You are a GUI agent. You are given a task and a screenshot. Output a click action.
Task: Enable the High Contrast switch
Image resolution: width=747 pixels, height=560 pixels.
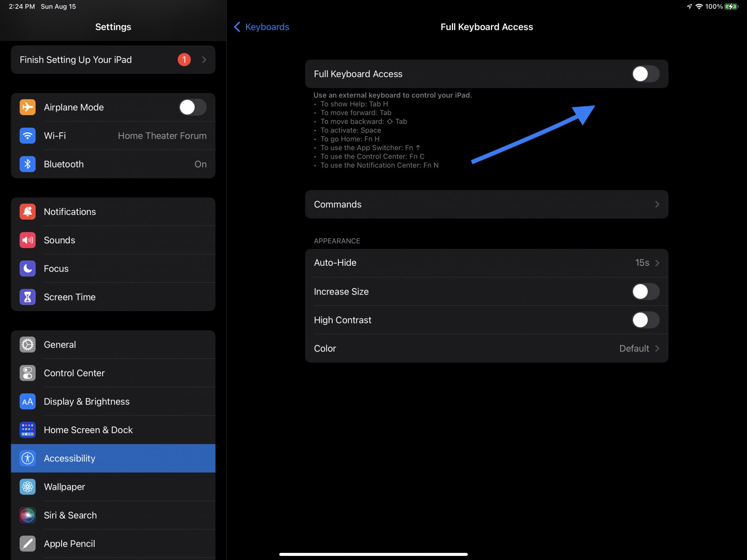[x=645, y=320]
